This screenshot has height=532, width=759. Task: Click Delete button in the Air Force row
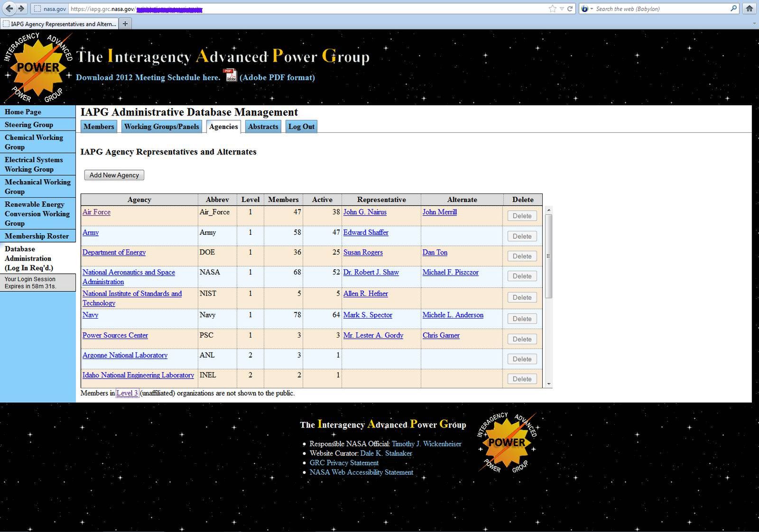(x=522, y=216)
